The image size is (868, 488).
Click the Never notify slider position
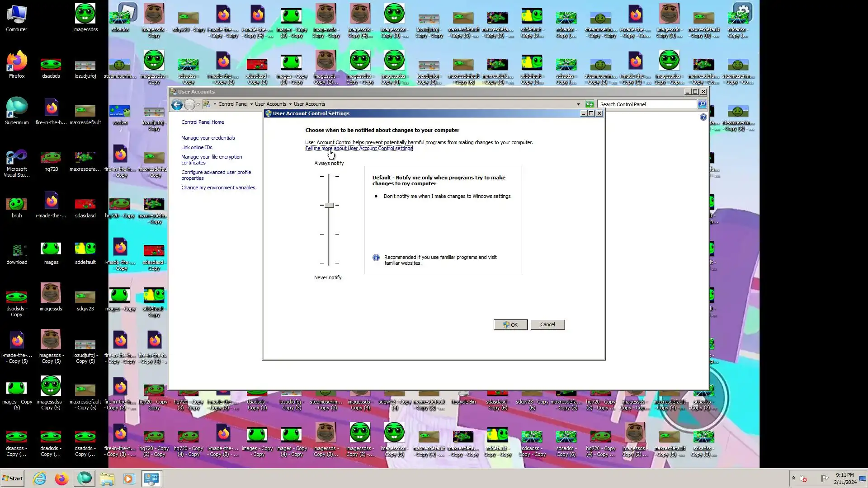329,263
